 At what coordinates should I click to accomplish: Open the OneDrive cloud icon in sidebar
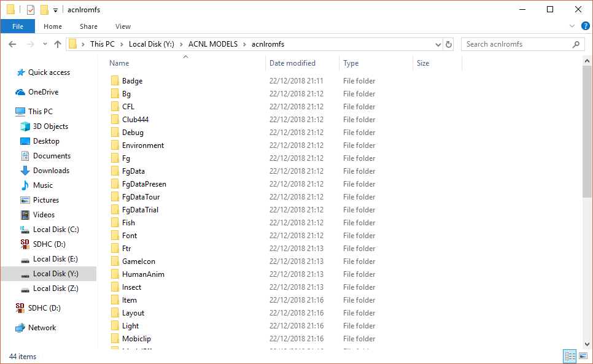coord(20,92)
